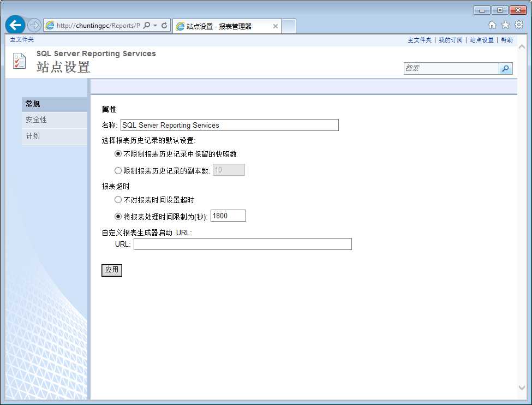Open 主文件夹 link in top right navigation
The height and width of the screenshot is (405, 532).
420,40
